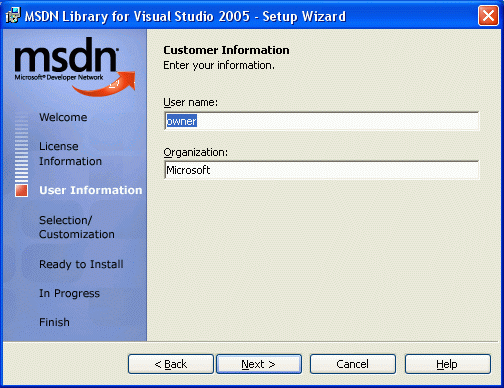Select the In Progress step

tap(69, 293)
